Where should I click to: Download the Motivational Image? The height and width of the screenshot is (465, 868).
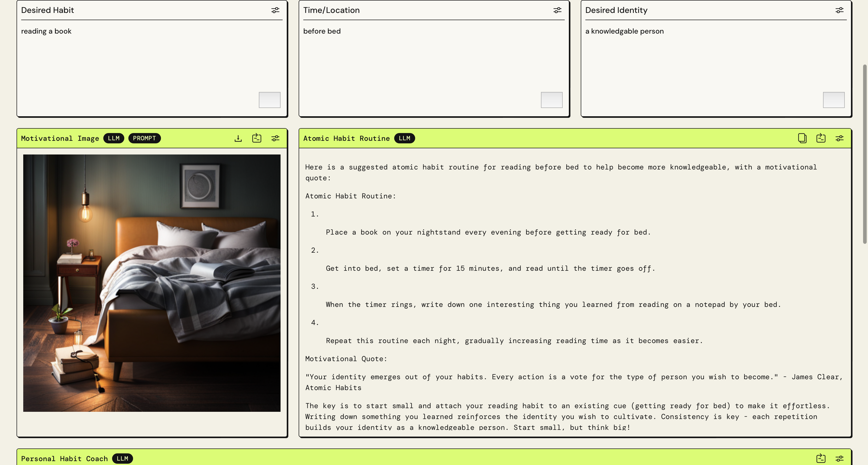coord(238,138)
